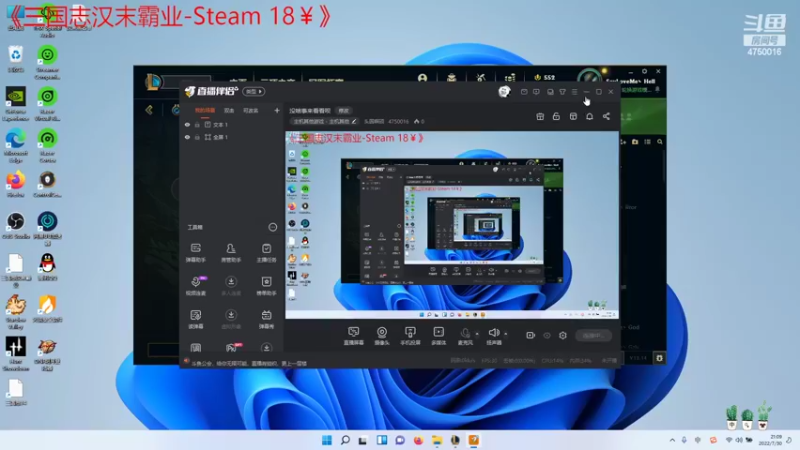
Task: Click room number 4750016 text
Action: [x=398, y=121]
